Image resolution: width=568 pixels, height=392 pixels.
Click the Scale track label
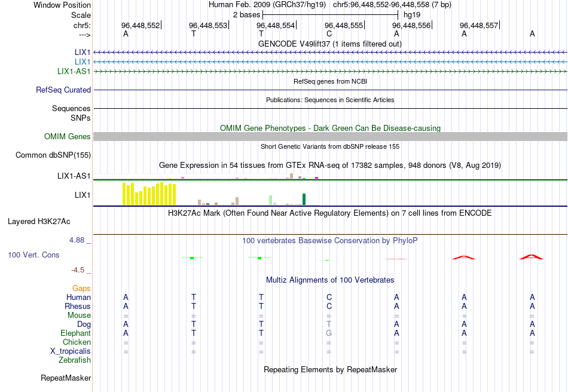point(81,15)
